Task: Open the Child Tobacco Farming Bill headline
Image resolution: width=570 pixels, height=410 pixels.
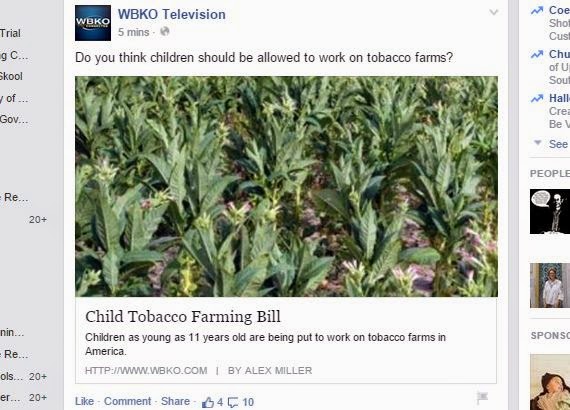Action: [x=183, y=317]
